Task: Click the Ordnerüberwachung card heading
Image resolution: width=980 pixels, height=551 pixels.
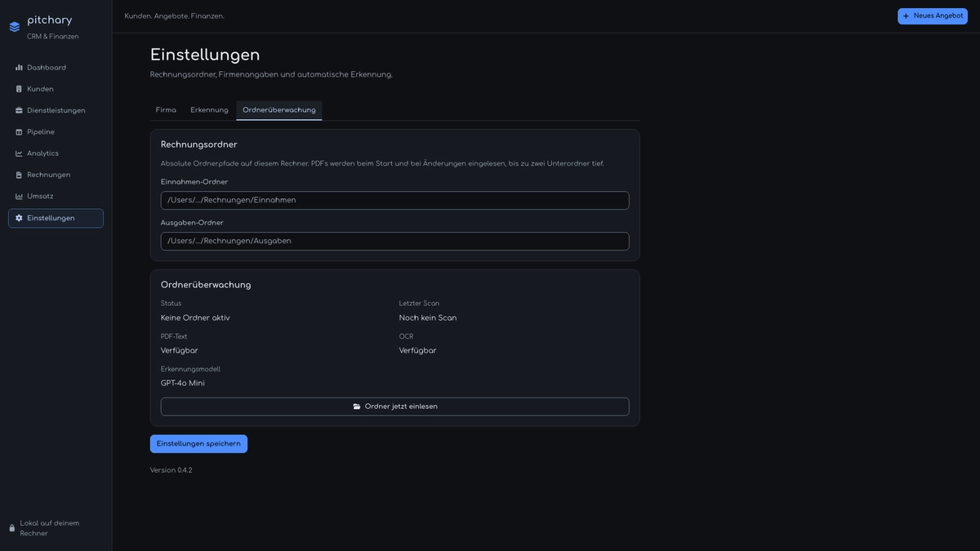Action: (206, 285)
